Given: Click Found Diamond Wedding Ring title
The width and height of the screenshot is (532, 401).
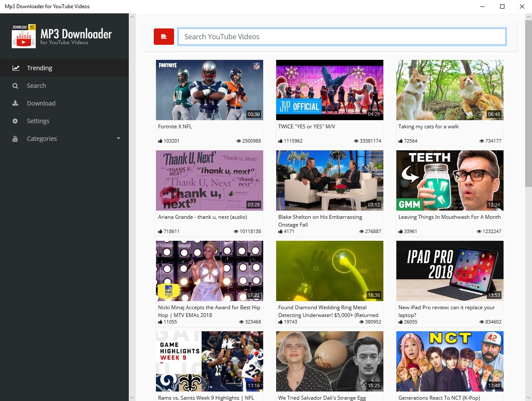Looking at the screenshot, I should pyautogui.click(x=328, y=311).
